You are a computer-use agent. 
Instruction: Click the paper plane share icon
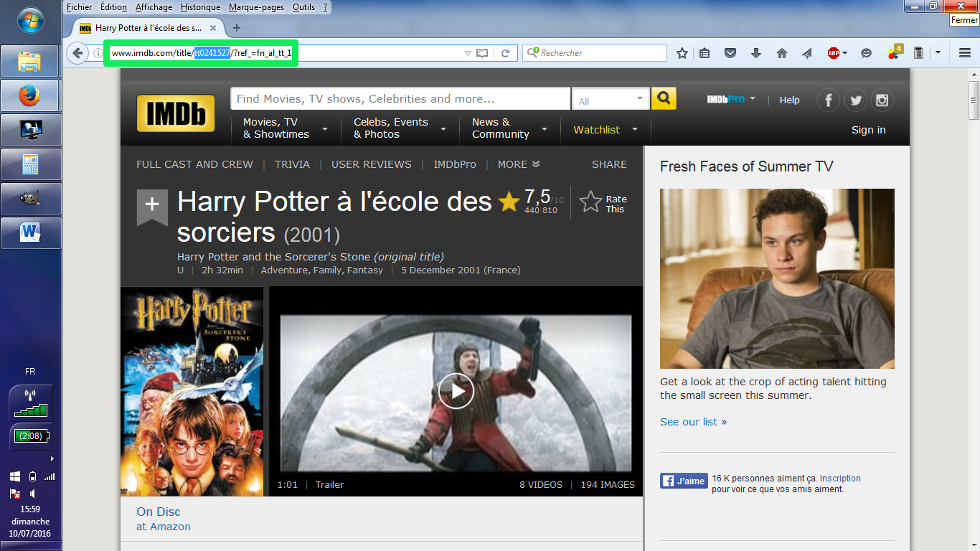click(x=807, y=53)
